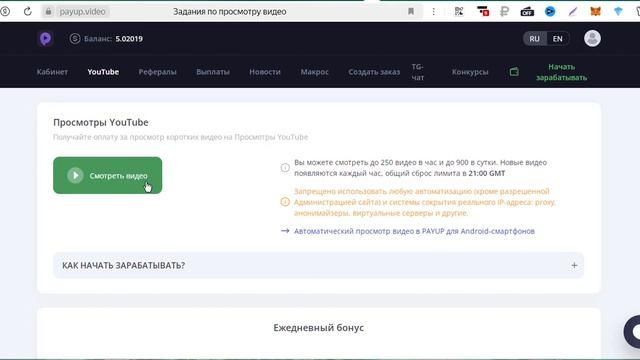
Task: Click the '21:00 GMT' reset time text
Action: point(487,173)
